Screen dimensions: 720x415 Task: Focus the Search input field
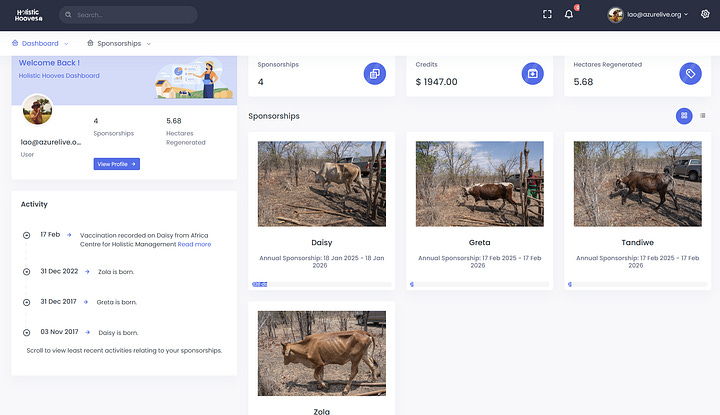(128, 15)
